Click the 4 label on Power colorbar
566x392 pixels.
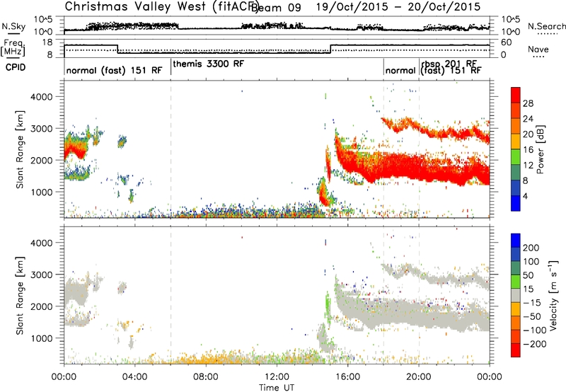pos(525,196)
